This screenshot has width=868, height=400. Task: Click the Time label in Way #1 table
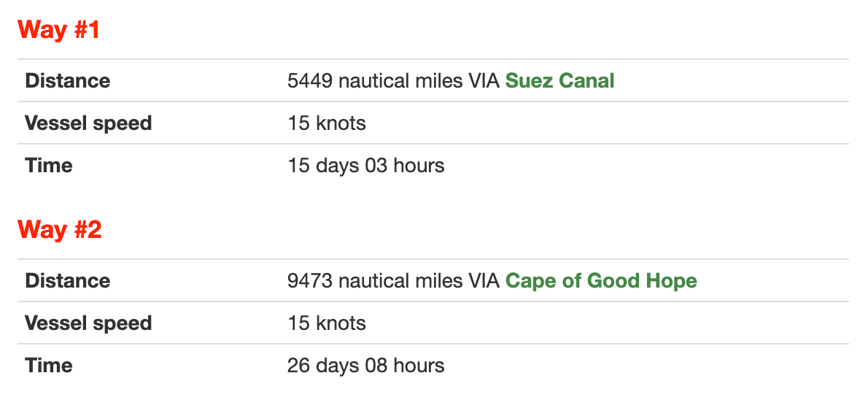click(49, 165)
